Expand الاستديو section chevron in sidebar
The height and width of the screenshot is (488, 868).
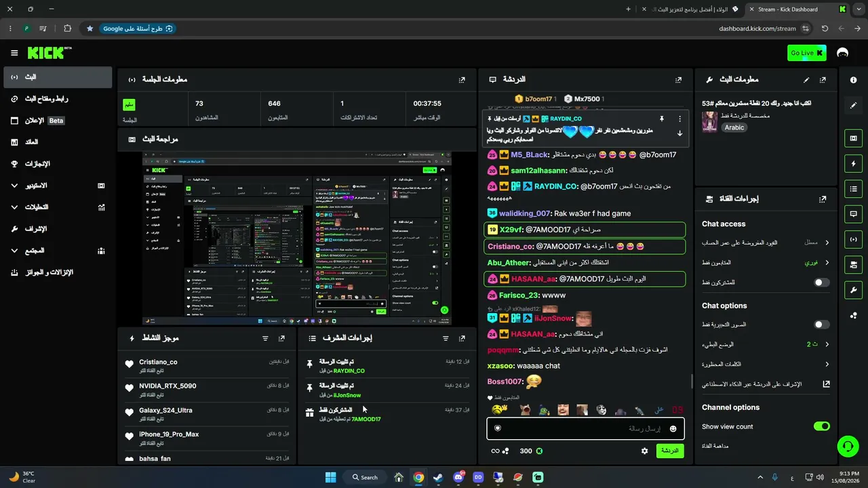coord(14,186)
